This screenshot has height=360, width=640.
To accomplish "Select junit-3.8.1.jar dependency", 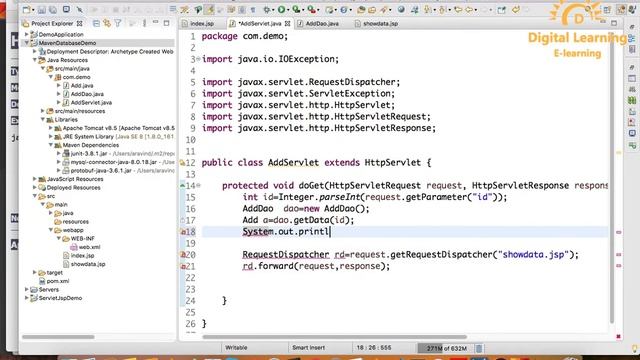I will 89,153.
